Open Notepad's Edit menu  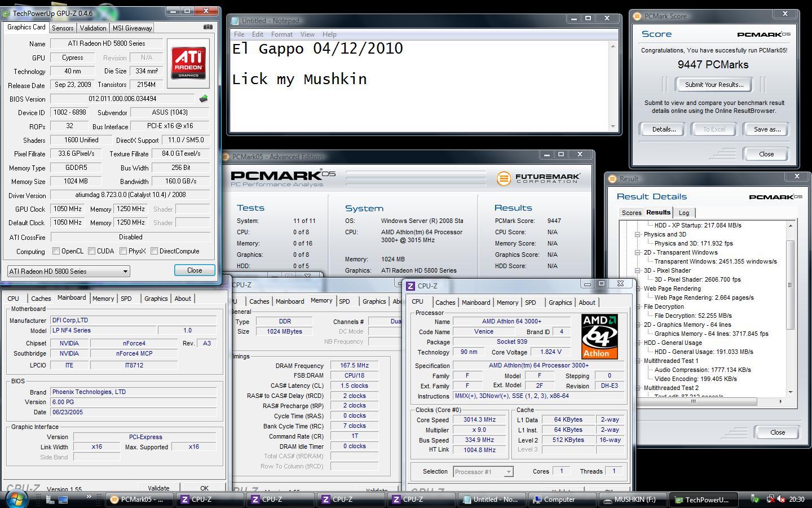258,34
